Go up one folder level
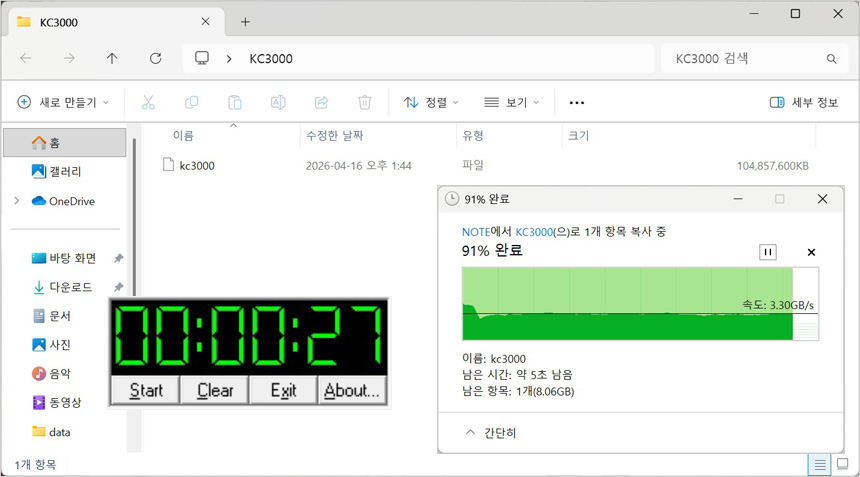The height and width of the screenshot is (477, 860). [112, 59]
